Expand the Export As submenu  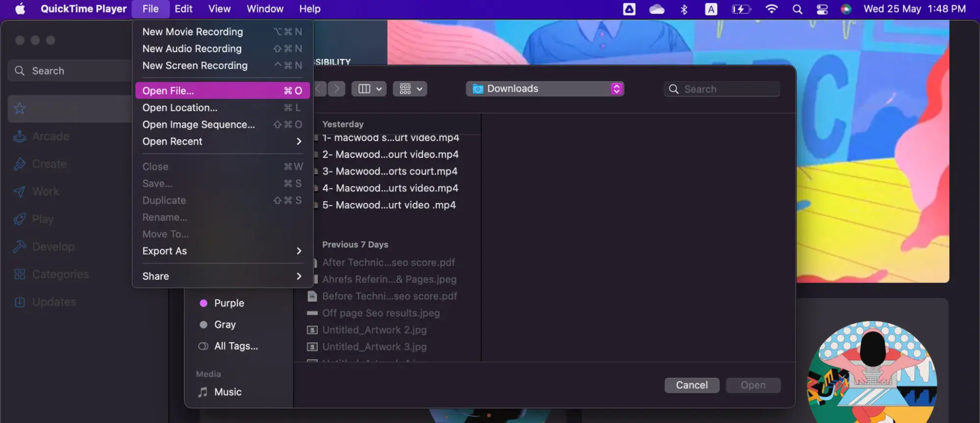[x=223, y=251]
